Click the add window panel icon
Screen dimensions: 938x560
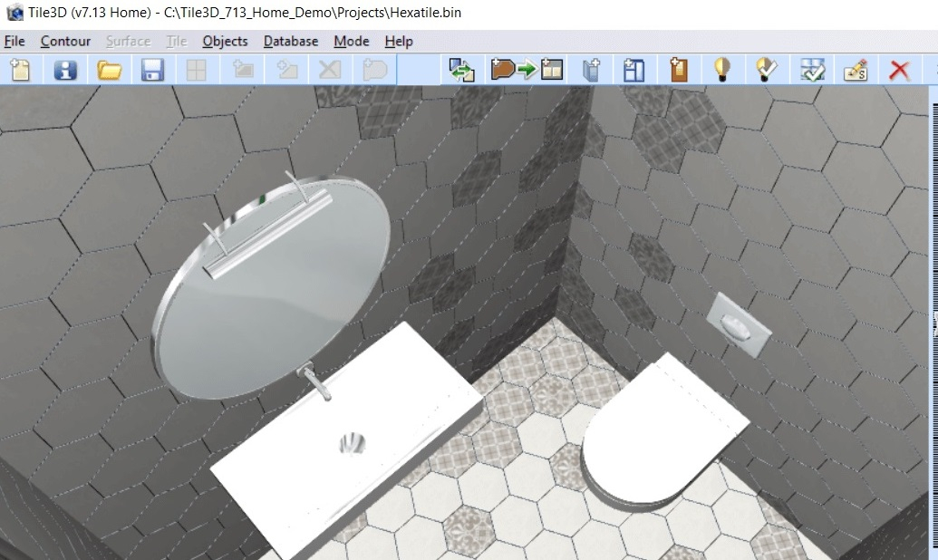click(x=633, y=70)
